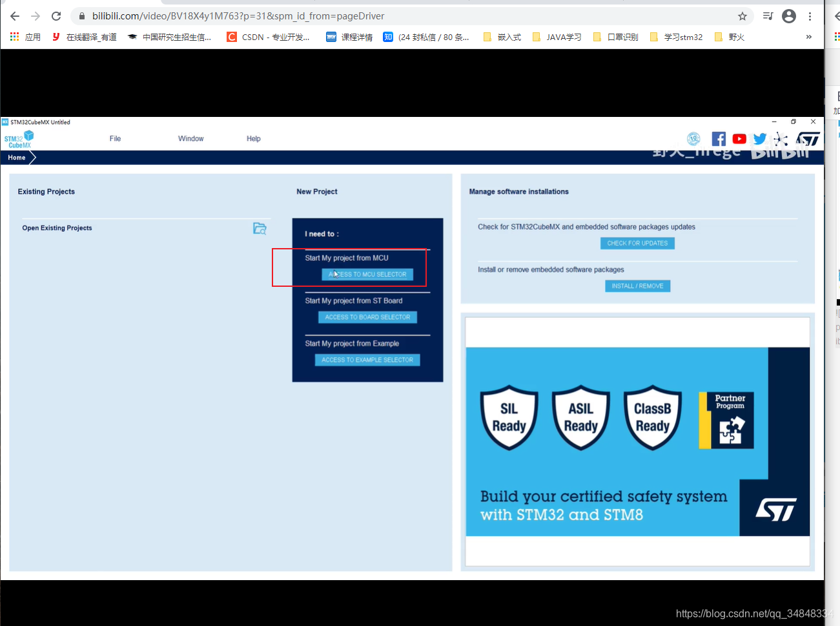Image resolution: width=840 pixels, height=626 pixels.
Task: Minimize the STM32CubeMX window
Action: coord(774,121)
